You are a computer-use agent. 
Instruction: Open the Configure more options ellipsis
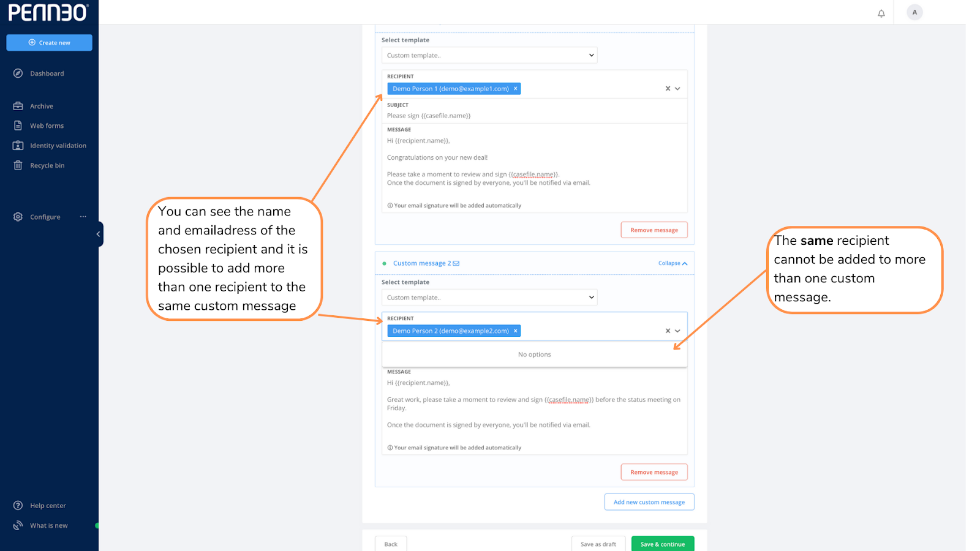pyautogui.click(x=83, y=217)
